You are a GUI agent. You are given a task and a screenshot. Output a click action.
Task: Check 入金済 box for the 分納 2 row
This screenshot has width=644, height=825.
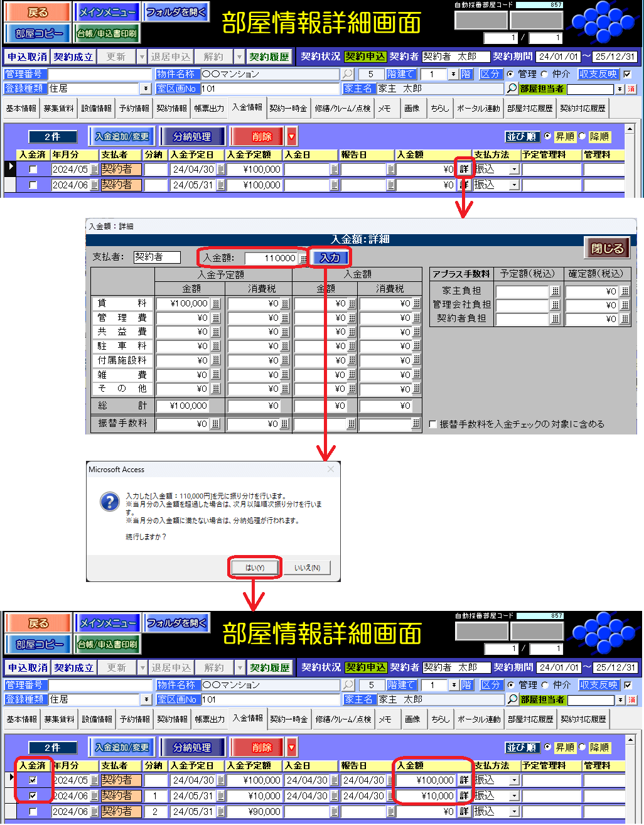point(33,811)
